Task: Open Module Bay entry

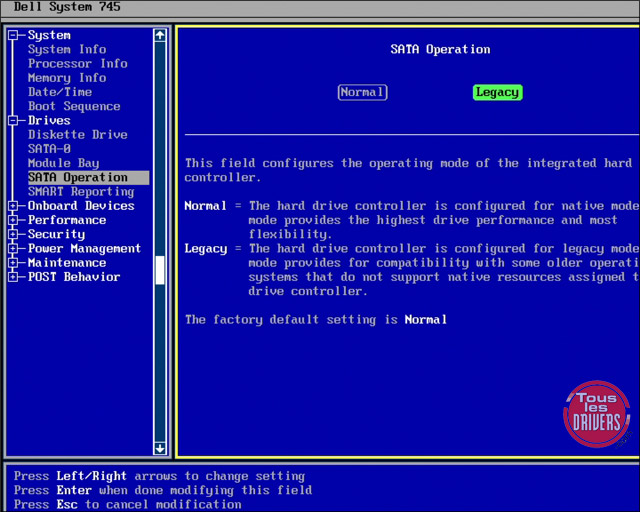Action: [x=64, y=163]
